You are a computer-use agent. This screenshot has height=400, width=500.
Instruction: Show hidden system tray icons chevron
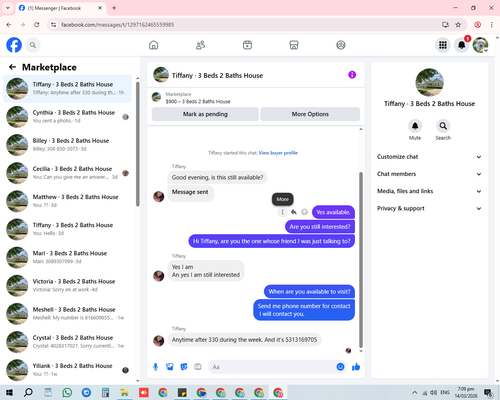414,392
